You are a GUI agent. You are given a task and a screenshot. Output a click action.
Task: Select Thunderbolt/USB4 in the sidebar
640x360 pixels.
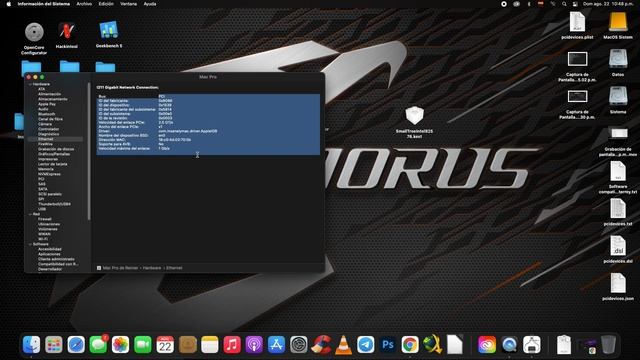click(x=54, y=204)
